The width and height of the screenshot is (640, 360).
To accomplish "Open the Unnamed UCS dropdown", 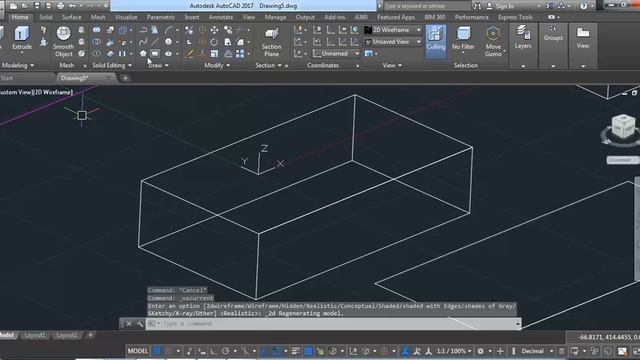I will click(336, 53).
